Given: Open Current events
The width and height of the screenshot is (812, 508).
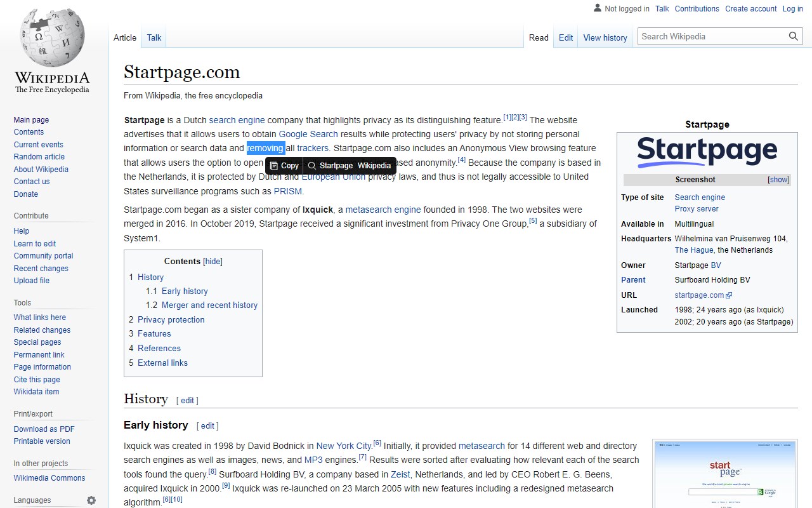Looking at the screenshot, I should tap(39, 145).
